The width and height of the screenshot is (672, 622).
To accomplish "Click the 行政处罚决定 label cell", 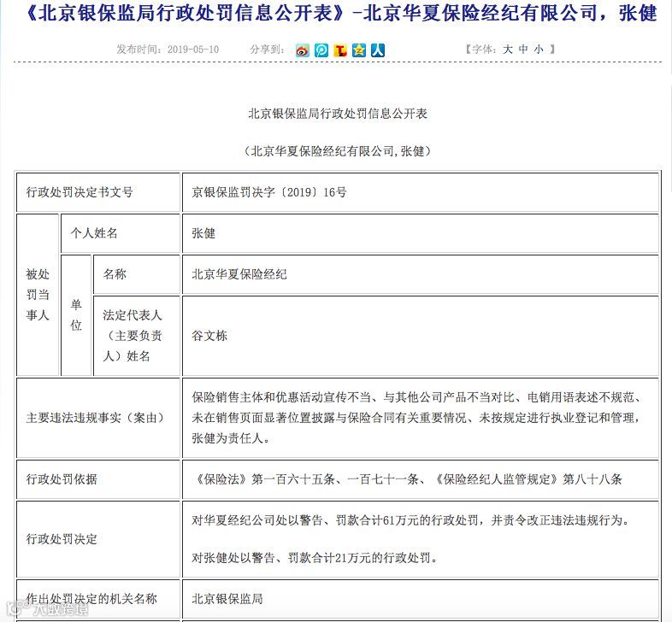I will point(98,539).
